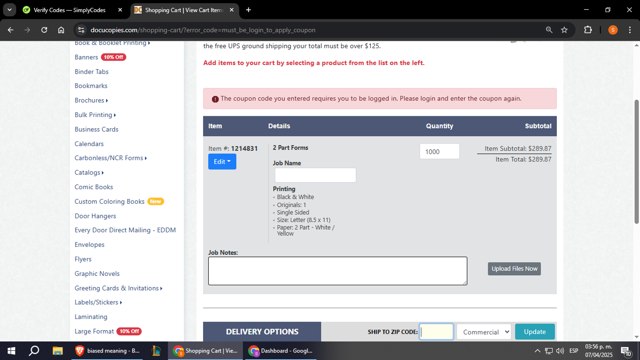Open the Chrome profile avatar
Image resolution: width=640 pixels, height=360 pixels.
click(613, 30)
